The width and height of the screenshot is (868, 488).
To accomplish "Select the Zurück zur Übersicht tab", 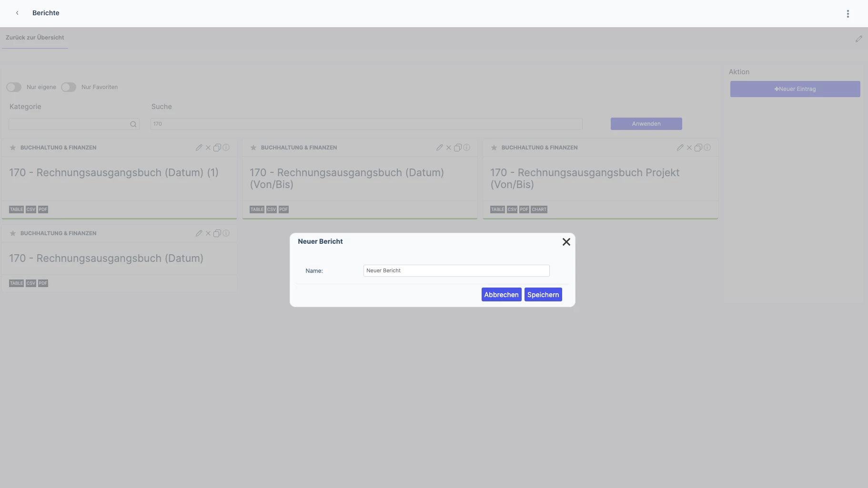I will pos(35,38).
